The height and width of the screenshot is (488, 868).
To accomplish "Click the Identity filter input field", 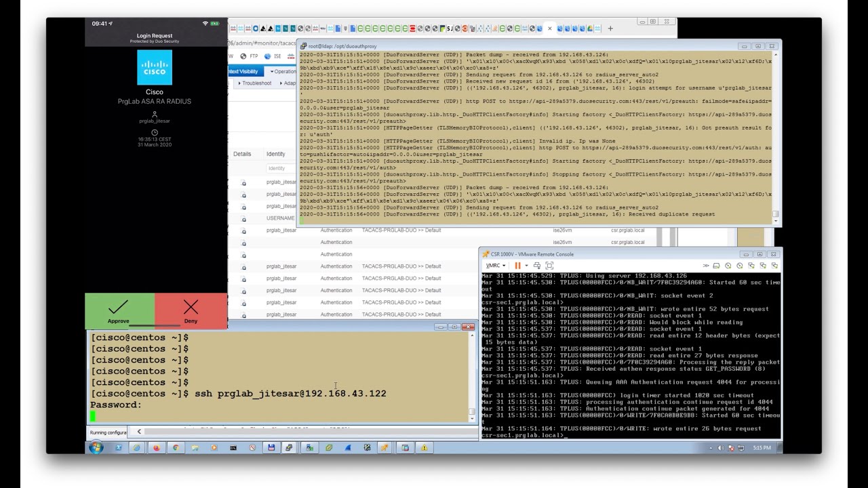I will [280, 168].
